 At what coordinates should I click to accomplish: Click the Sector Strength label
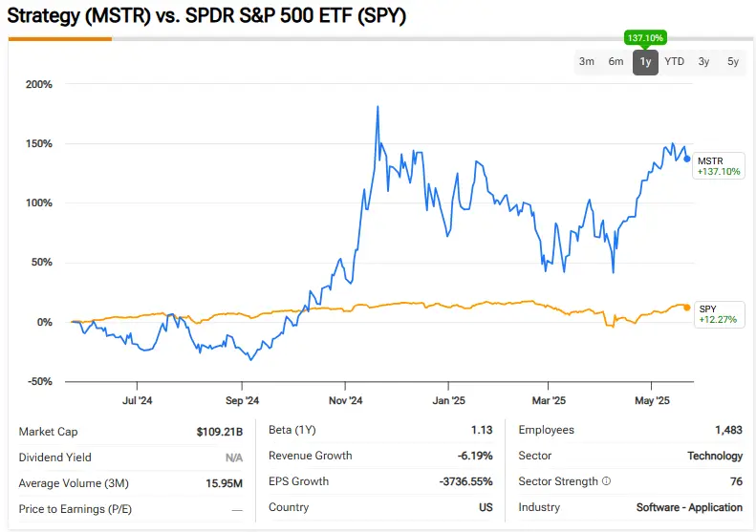558,481
